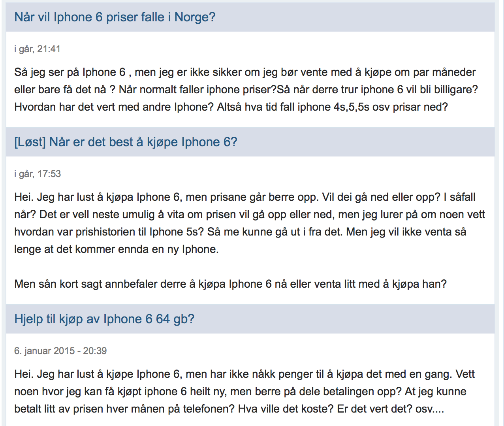Click the "[Løst]" tag in second thread title
This screenshot has width=504, height=426.
[x=30, y=142]
